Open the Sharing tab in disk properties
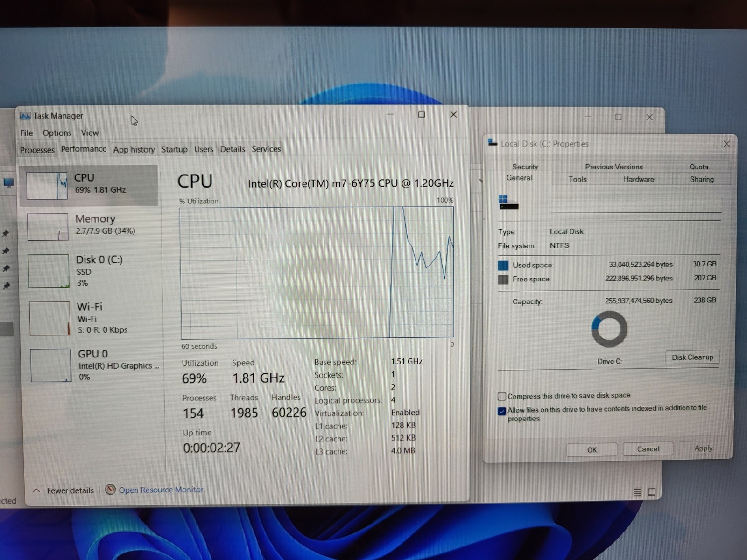Viewport: 747px width, 560px height. (702, 179)
